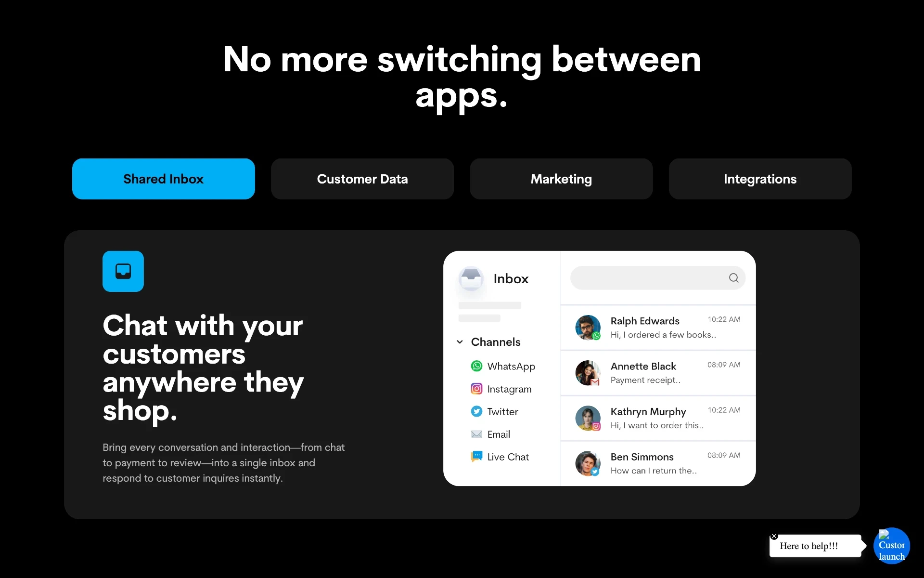Image resolution: width=924 pixels, height=578 pixels.
Task: Click the WhatsApp channel icon
Action: 476,366
